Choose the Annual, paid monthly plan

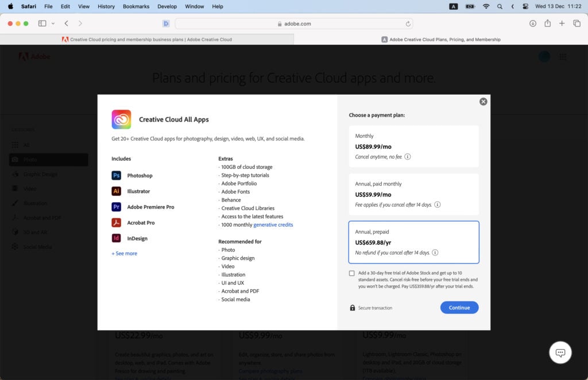(414, 193)
